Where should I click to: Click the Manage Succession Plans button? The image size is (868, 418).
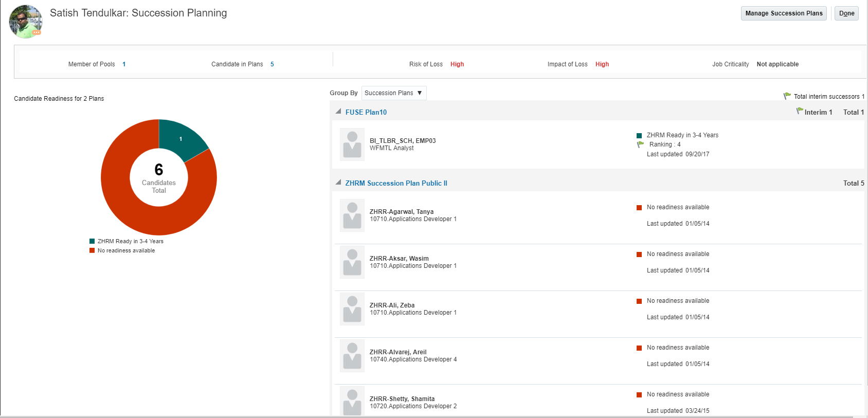(x=783, y=13)
